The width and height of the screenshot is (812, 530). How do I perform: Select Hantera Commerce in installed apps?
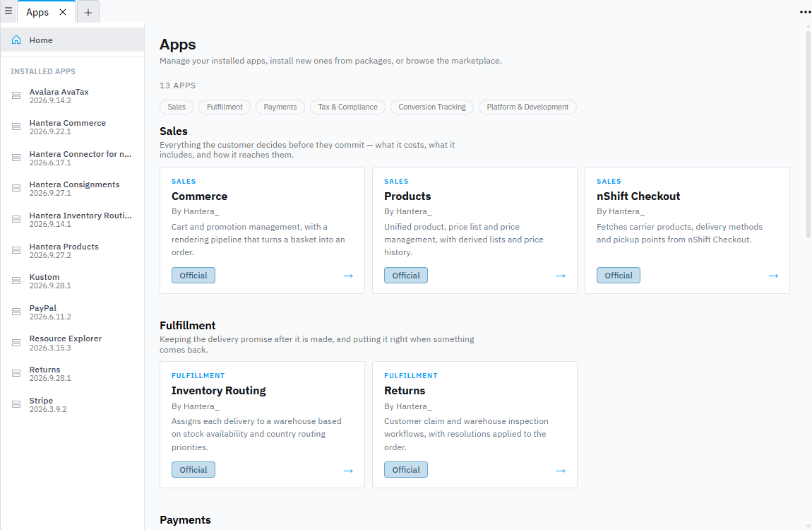(73, 127)
